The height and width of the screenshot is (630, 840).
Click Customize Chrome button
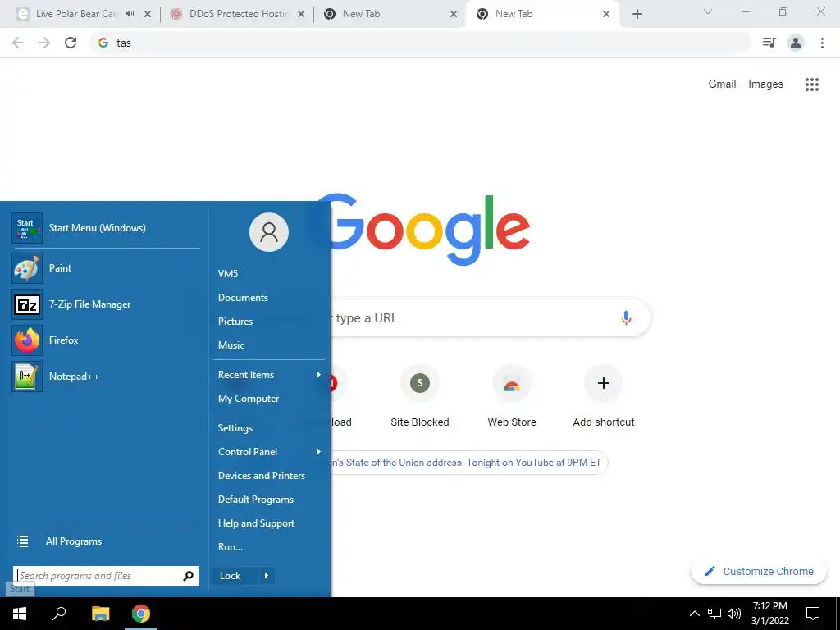tap(759, 571)
